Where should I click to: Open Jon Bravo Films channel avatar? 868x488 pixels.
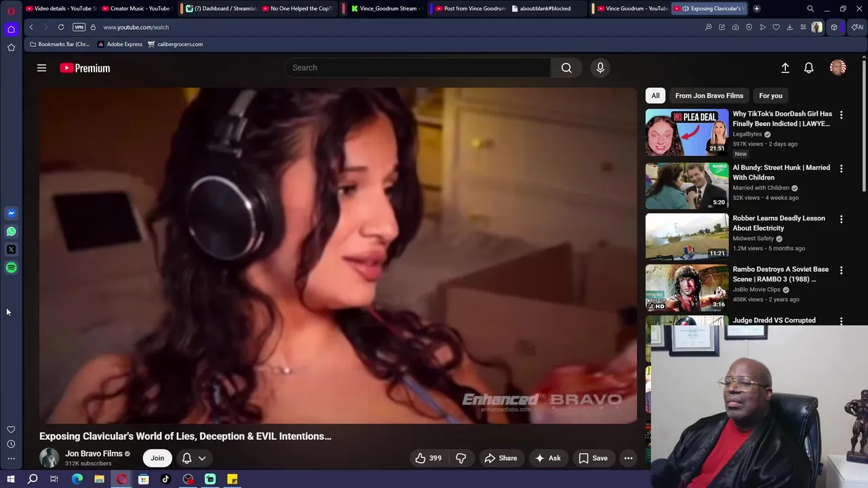[x=50, y=458]
